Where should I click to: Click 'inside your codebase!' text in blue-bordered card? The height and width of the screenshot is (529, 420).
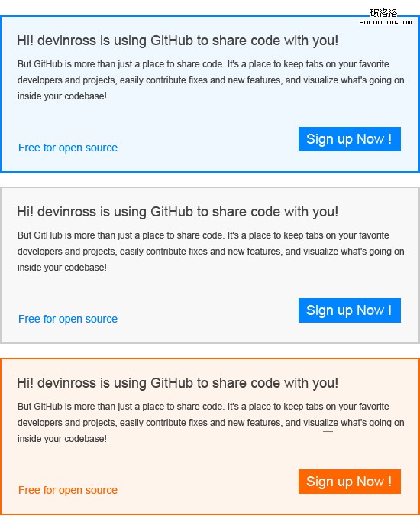tap(62, 96)
